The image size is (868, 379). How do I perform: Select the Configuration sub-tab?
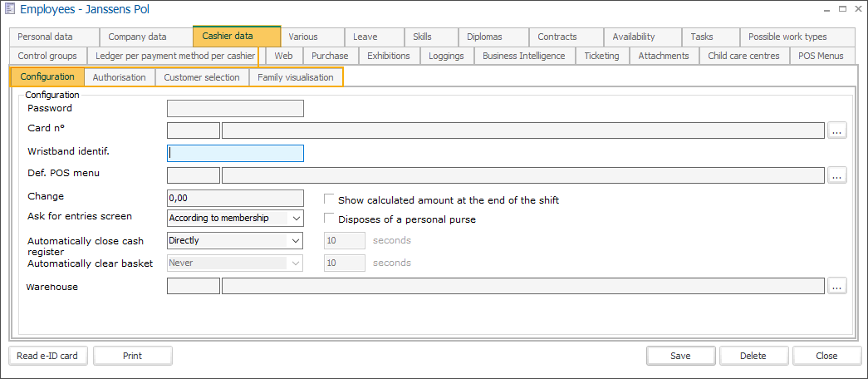click(47, 77)
